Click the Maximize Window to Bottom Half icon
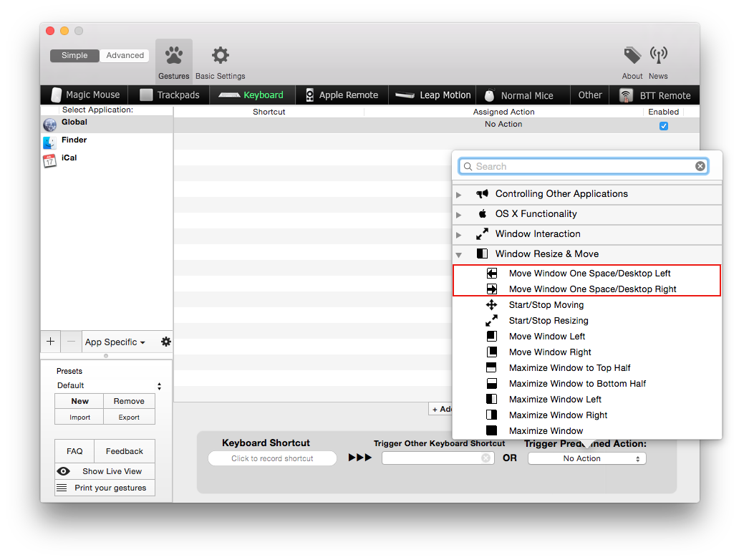 tap(491, 383)
